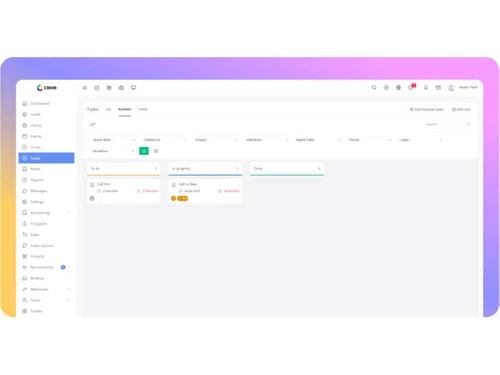Open the Priority filter dropdown
The width and height of the screenshot is (500, 375).
(x=368, y=140)
